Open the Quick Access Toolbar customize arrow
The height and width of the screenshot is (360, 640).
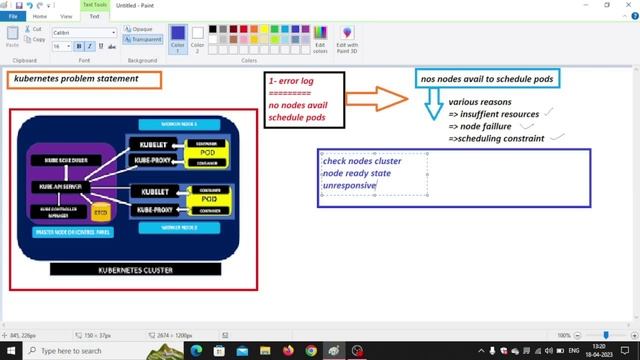pos(49,6)
